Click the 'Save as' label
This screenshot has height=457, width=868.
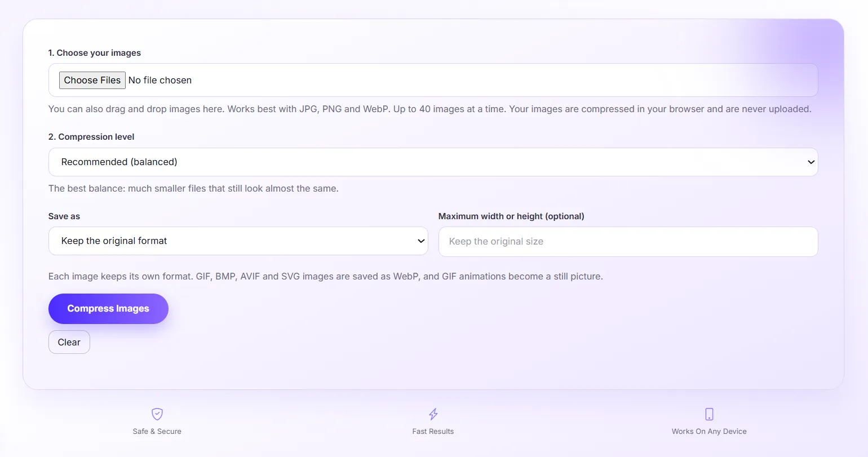tap(64, 216)
